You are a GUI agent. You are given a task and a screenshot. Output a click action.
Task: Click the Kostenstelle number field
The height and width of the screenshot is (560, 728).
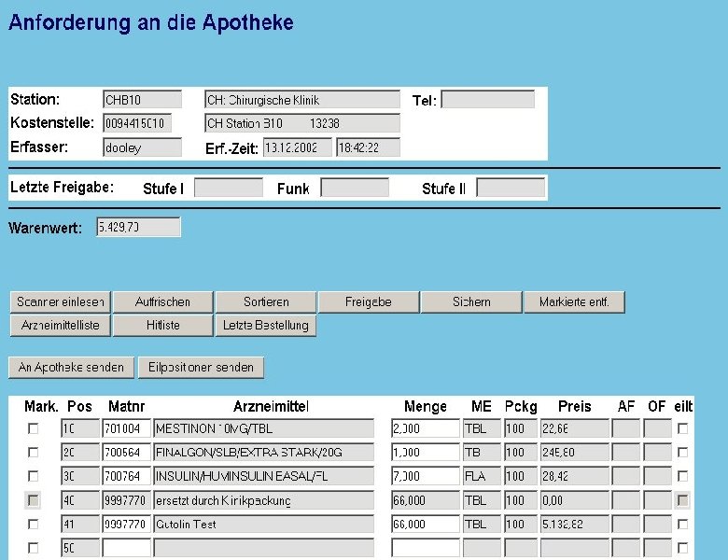[137, 123]
